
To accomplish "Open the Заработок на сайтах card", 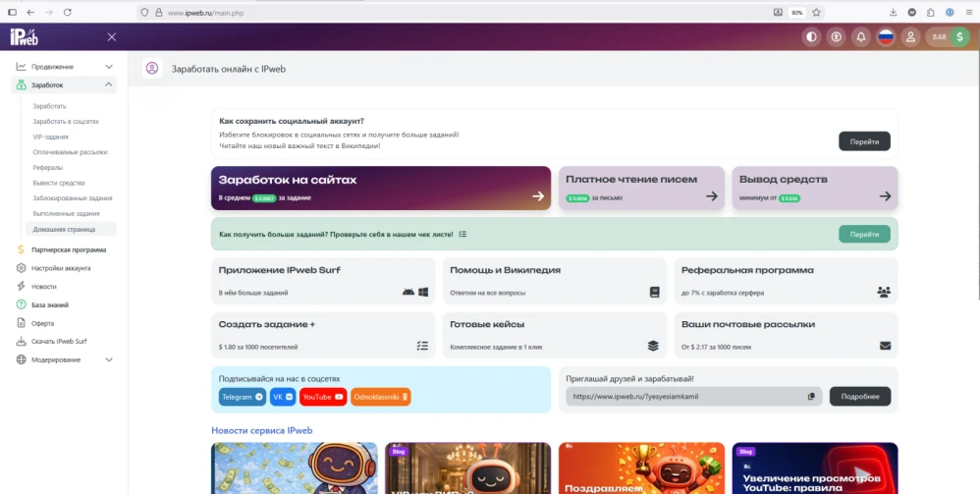I will 380,188.
